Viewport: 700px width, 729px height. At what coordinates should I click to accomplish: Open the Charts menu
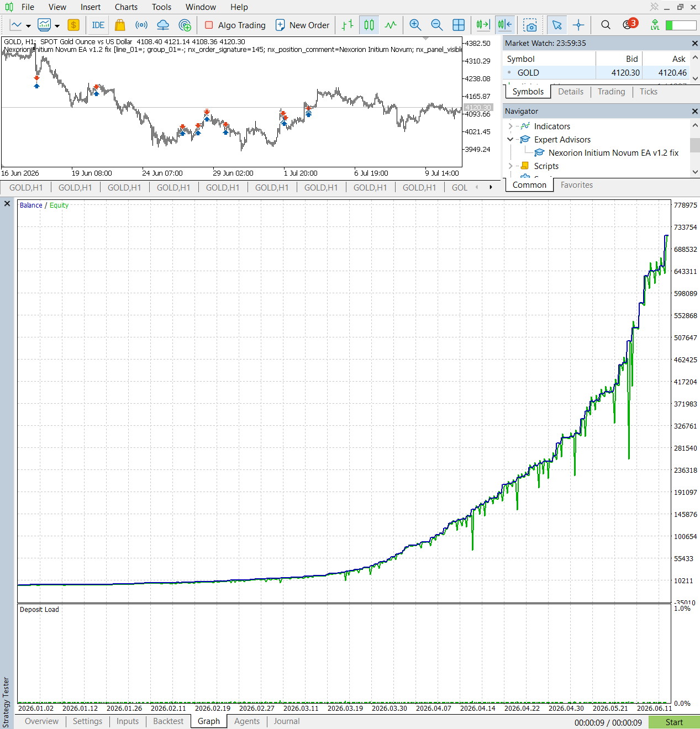click(126, 7)
